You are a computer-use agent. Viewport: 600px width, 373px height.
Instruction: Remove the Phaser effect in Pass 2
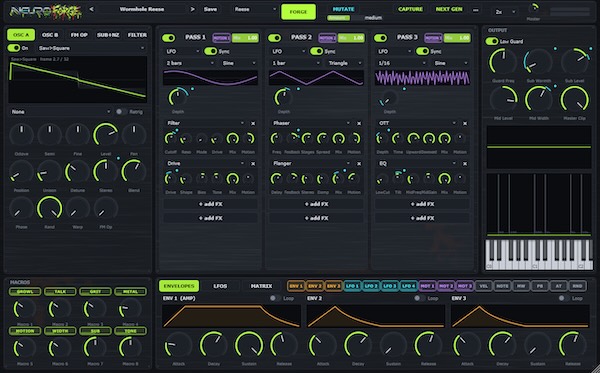(x=359, y=123)
